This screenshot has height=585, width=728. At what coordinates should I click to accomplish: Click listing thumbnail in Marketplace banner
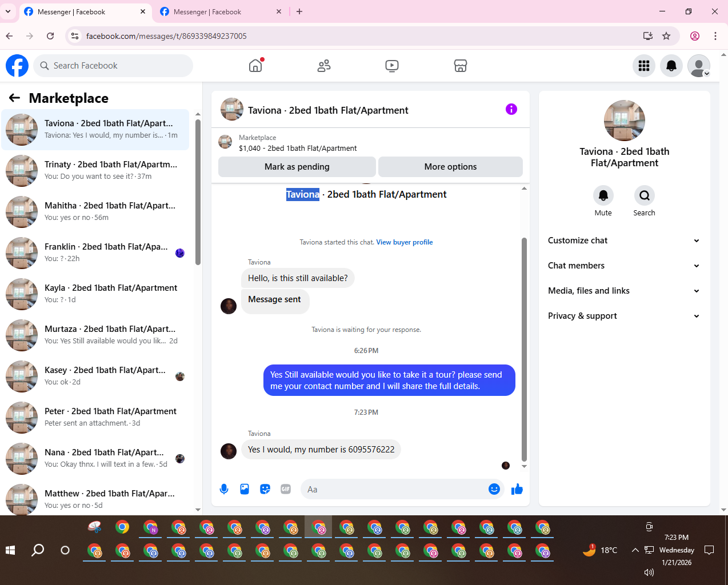226,142
